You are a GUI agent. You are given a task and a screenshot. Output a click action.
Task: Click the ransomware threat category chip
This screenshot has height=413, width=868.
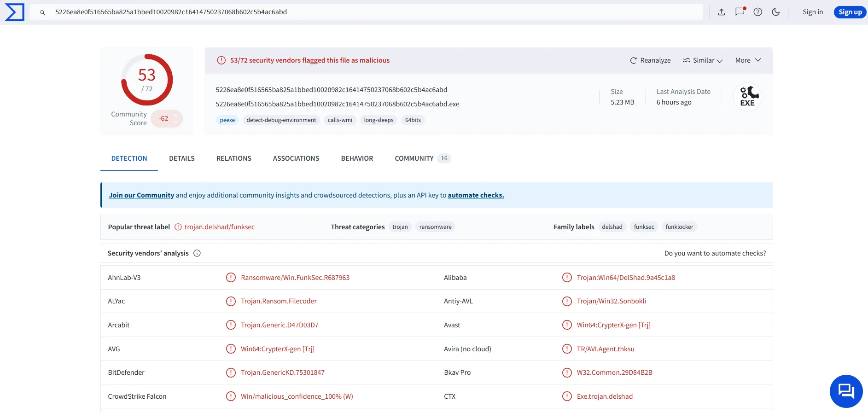pyautogui.click(x=436, y=227)
